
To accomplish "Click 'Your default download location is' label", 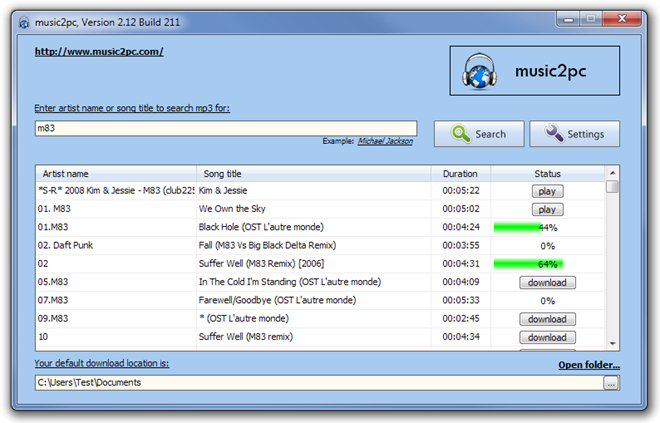I will (x=101, y=363).
